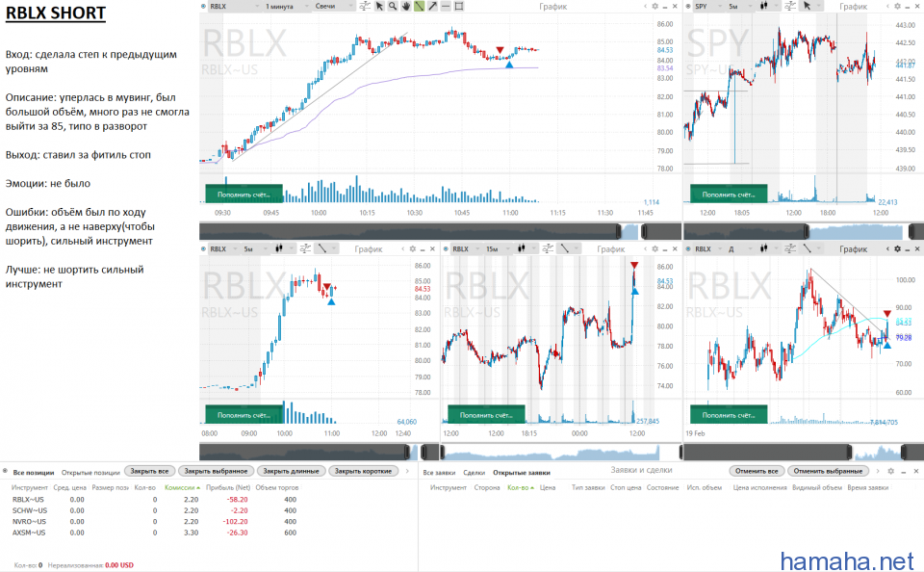Image resolution: width=924 pixels, height=572 pixels.
Task: Open the 5м timeframe dropdown on SPY chart
Action: pyautogui.click(x=740, y=7)
